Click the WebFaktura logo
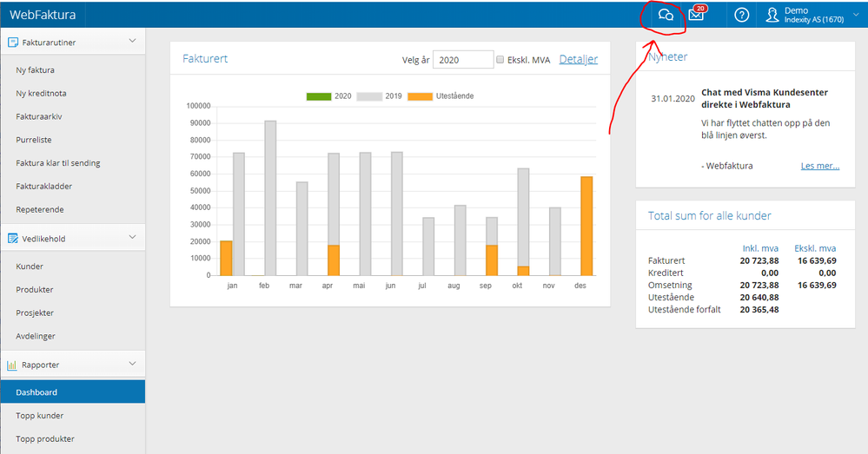The height and width of the screenshot is (454, 868). point(43,15)
